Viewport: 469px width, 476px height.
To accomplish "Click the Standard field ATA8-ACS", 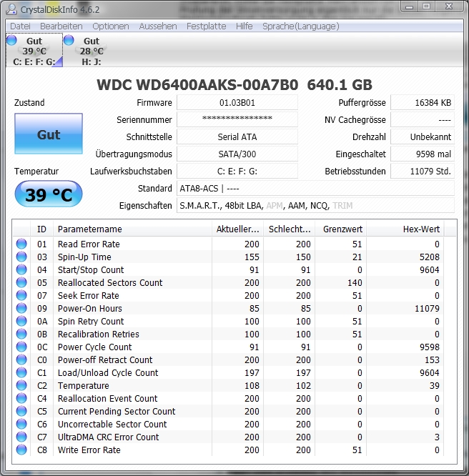I will 315,188.
